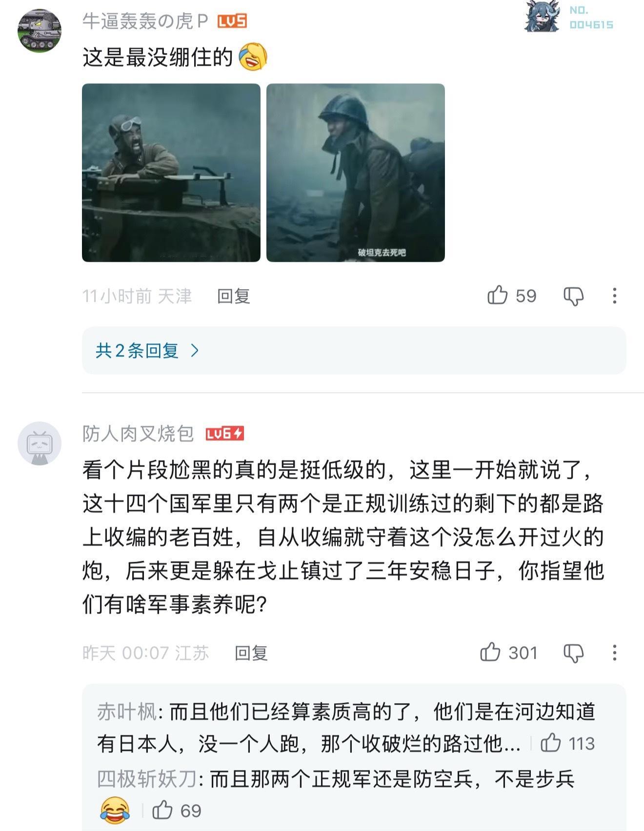View 牛逼轰轰の虎P's tank avatar profile
644x831 pixels.
[x=40, y=30]
